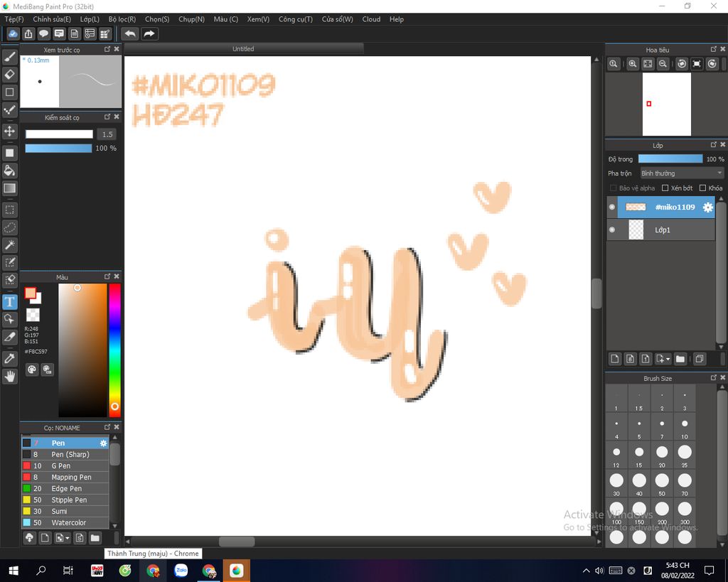Select the Edge Pen brush
The width and height of the screenshot is (728, 582).
65,488
